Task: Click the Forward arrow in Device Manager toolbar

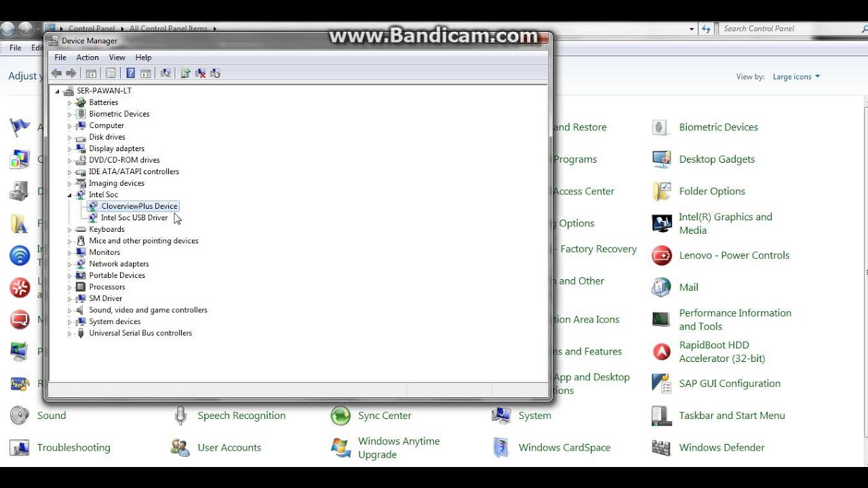Action: click(x=71, y=73)
